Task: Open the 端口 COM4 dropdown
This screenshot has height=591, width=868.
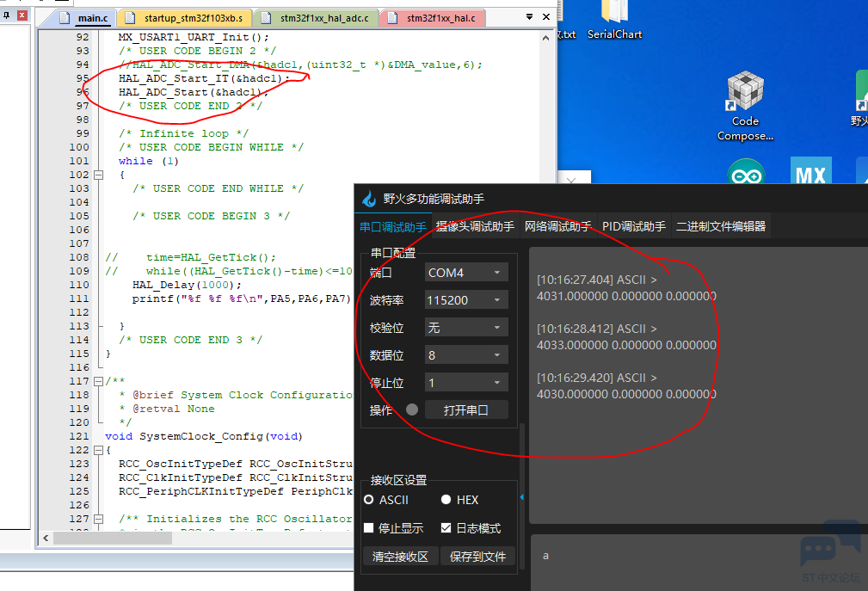Action: tap(466, 272)
